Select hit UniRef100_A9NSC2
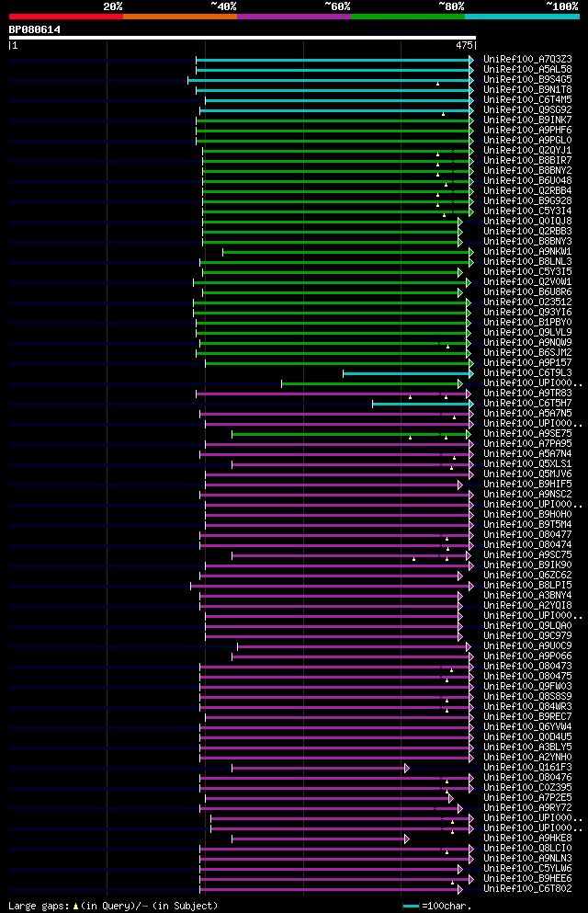The height and width of the screenshot is (913, 588). tap(527, 495)
